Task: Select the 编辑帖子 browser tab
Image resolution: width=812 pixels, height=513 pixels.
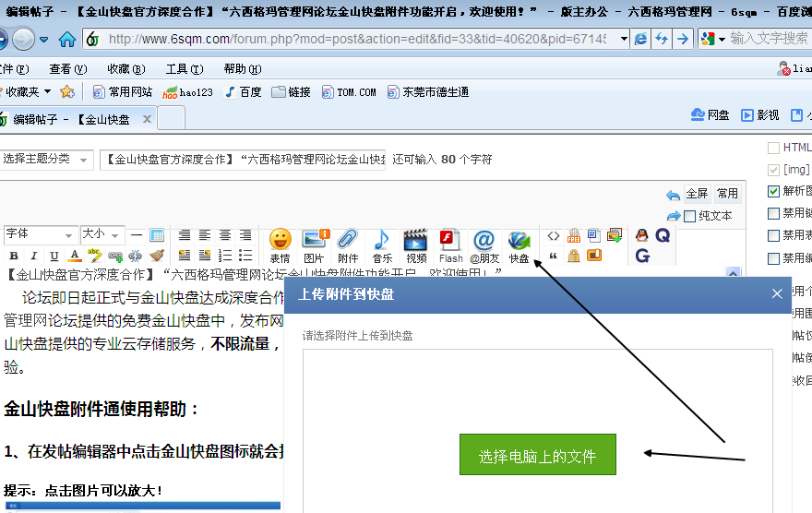Action: pyautogui.click(x=71, y=120)
